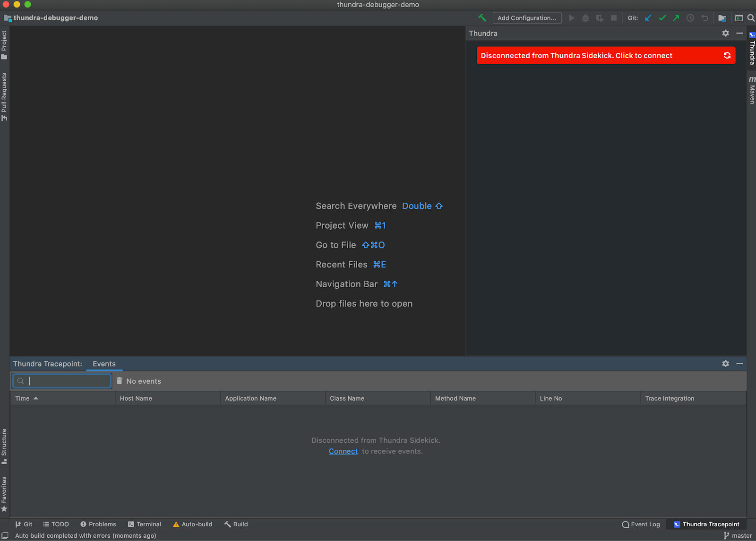Click the Line No column header
The height and width of the screenshot is (541, 756).
click(x=587, y=398)
